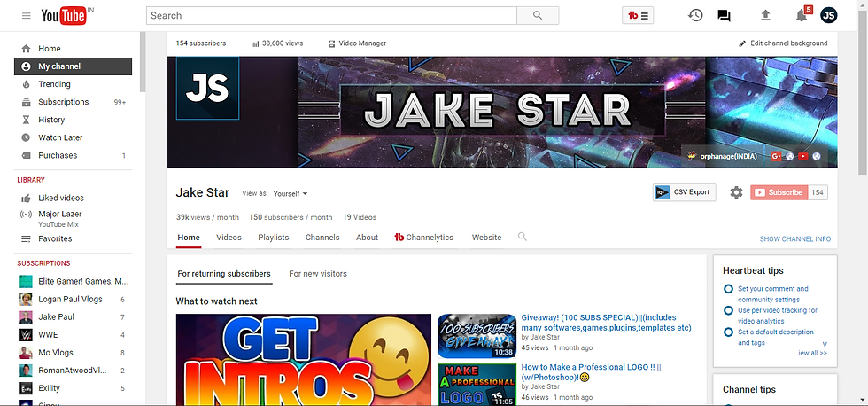Click the Make a Professional Logo thumbnail

(x=477, y=385)
